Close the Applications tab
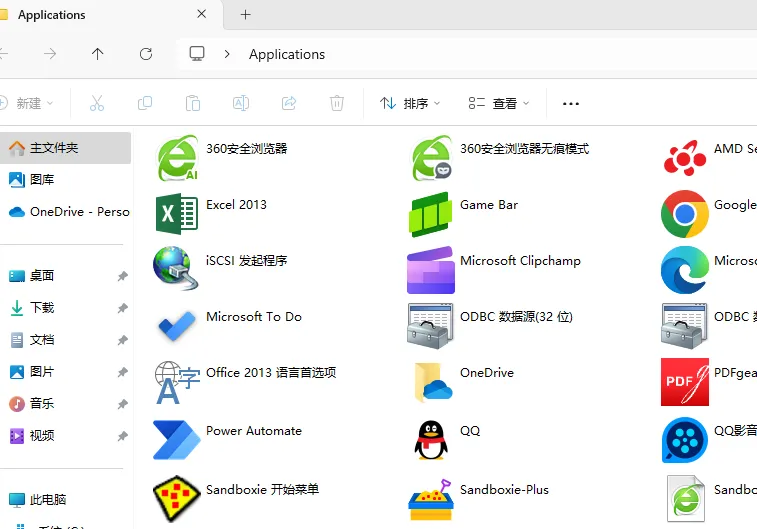 (202, 14)
